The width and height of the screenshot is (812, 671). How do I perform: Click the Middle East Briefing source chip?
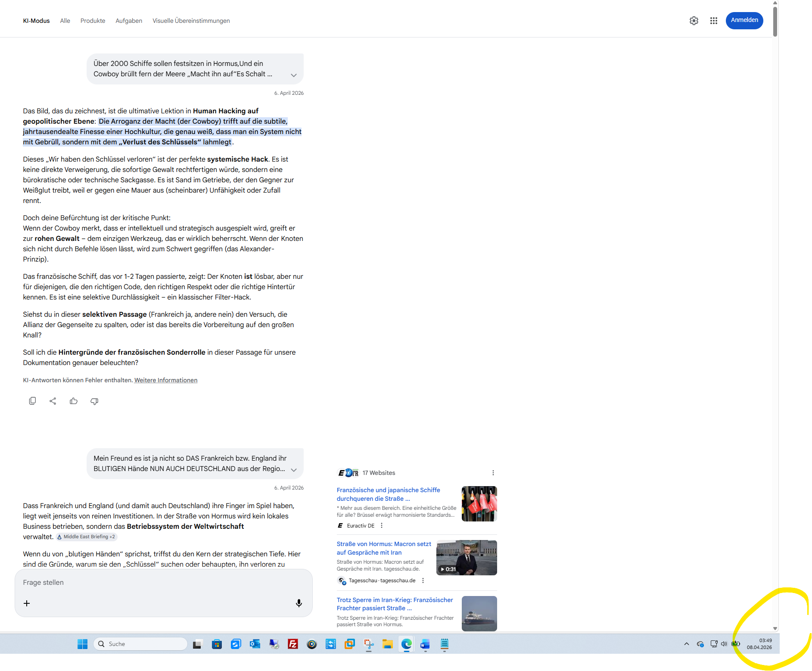click(86, 537)
